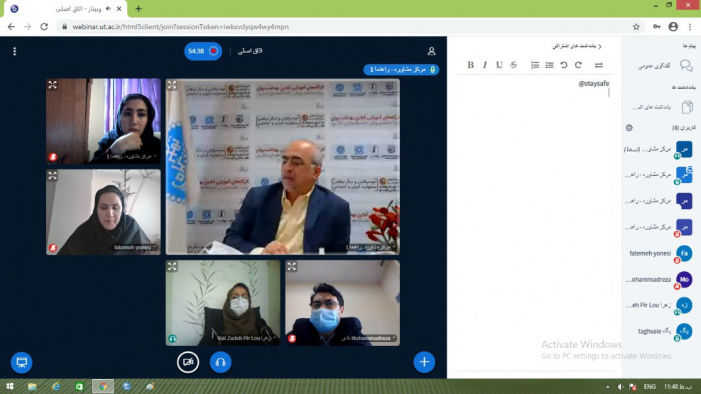Collapse shared notes panel with chevron
This screenshot has width=701, height=394.
pyautogui.click(x=600, y=46)
